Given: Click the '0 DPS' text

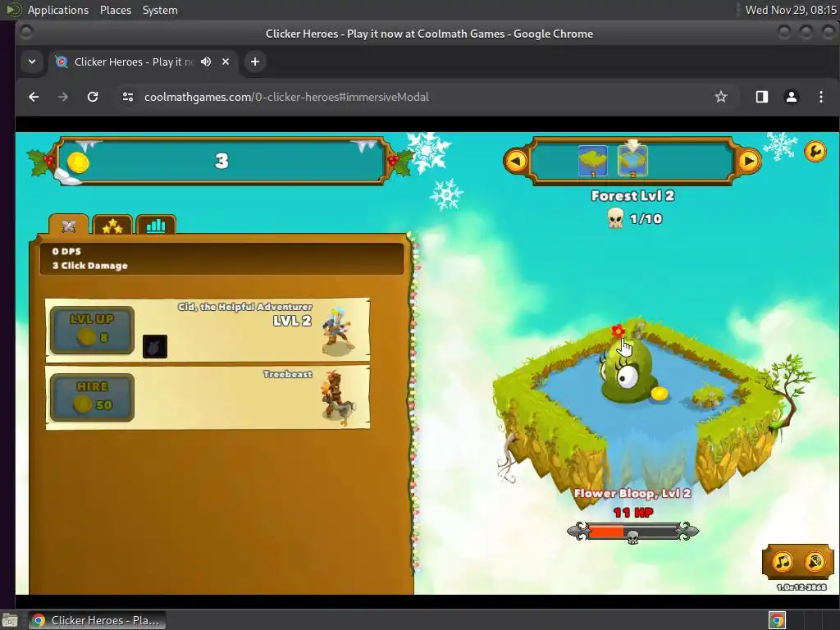Looking at the screenshot, I should click(67, 251).
